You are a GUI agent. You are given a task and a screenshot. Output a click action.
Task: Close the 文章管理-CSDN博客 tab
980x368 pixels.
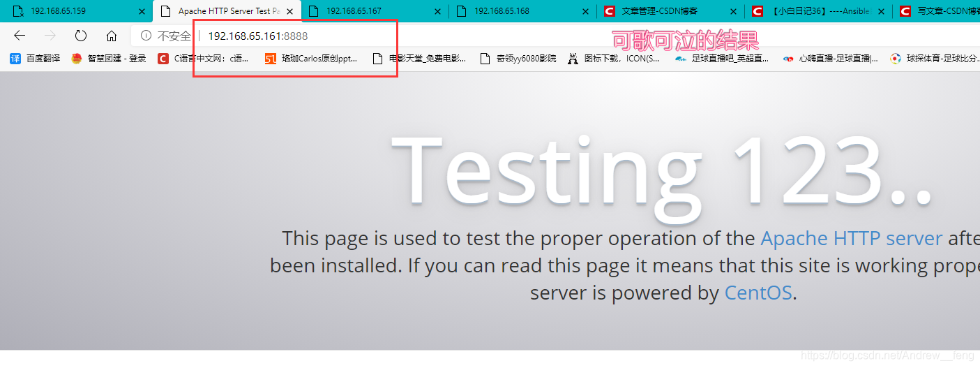coord(734,12)
